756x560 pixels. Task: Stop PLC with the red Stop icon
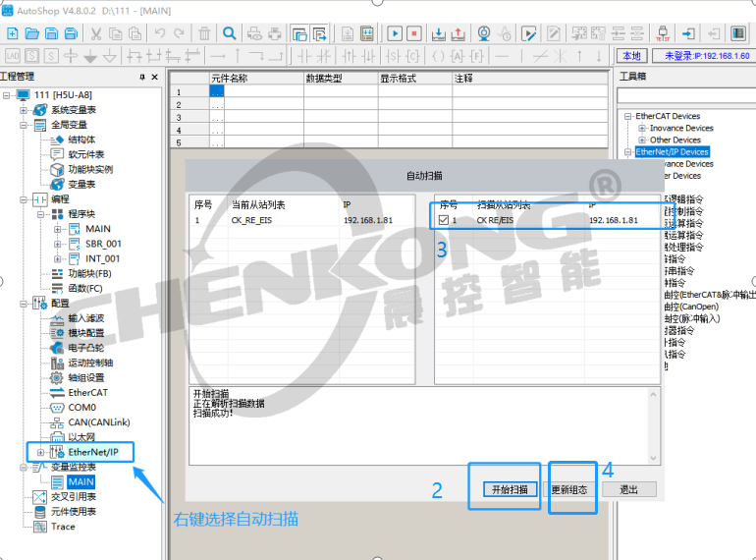pos(414,33)
